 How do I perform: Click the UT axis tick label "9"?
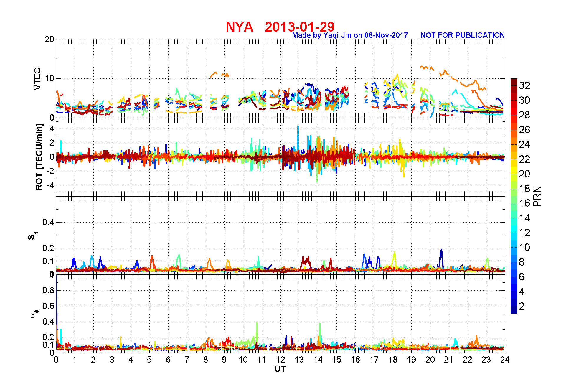[x=224, y=360]
